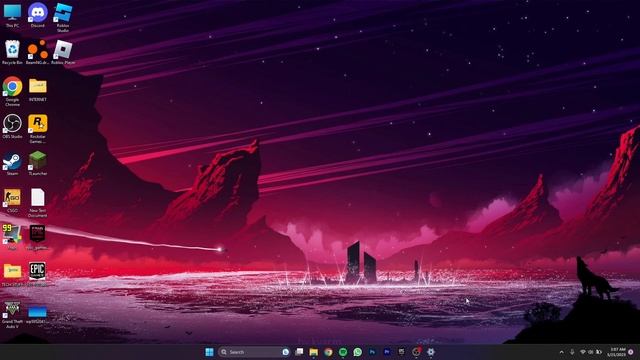The image size is (640, 360).
Task: Select the Discord desktop shortcut
Action: (38, 16)
